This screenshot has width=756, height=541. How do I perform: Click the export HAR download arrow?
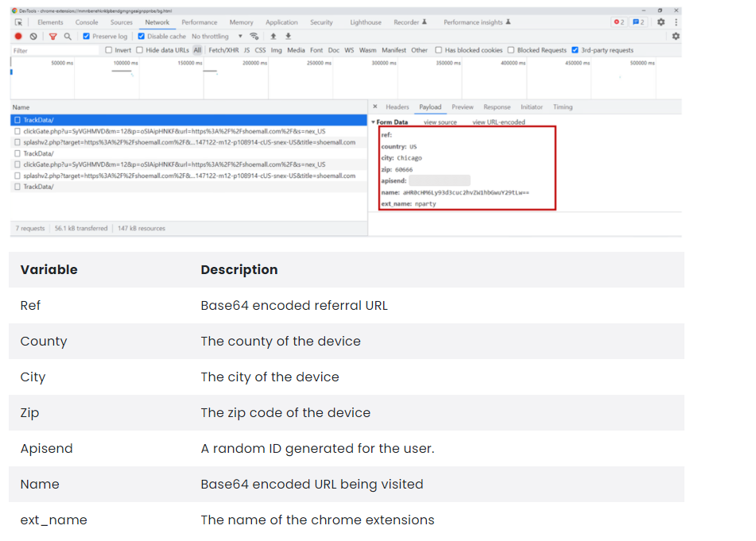pos(288,37)
